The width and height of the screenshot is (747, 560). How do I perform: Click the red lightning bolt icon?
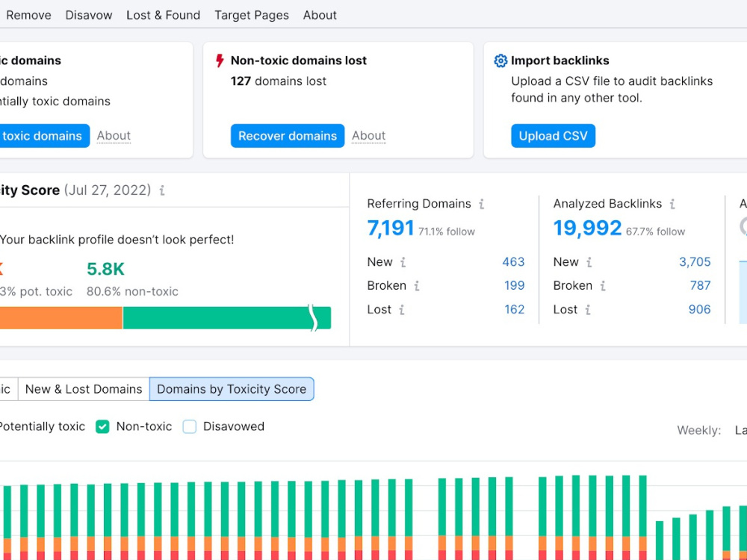[x=220, y=60]
